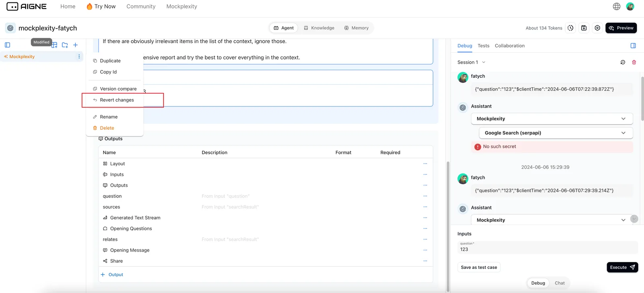Open more options for Inputs output row
644x293 pixels.
click(x=425, y=175)
